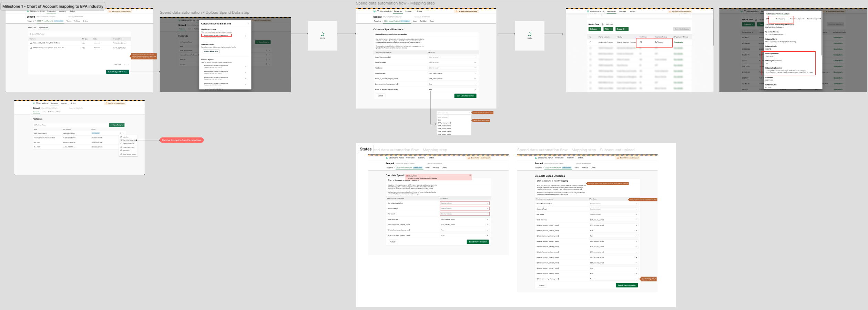Screen dimensions: 868x310
Task: Click the eye icon for Toggle Report Visibility
Action: pos(121,147)
